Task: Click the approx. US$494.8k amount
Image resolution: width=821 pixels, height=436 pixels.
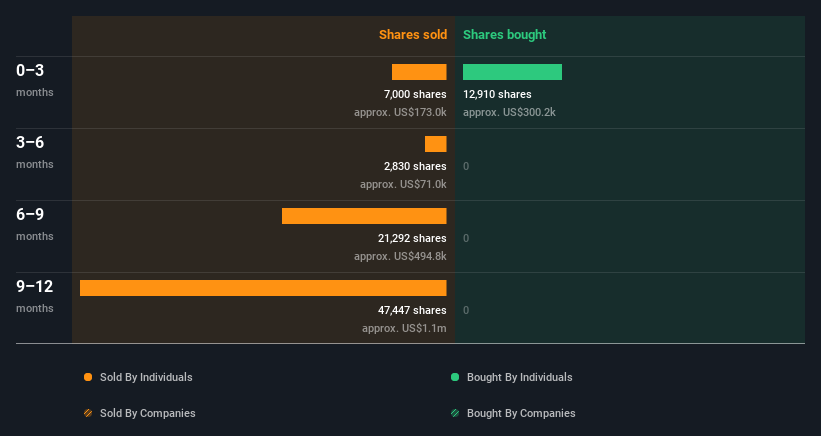Action: tap(400, 256)
